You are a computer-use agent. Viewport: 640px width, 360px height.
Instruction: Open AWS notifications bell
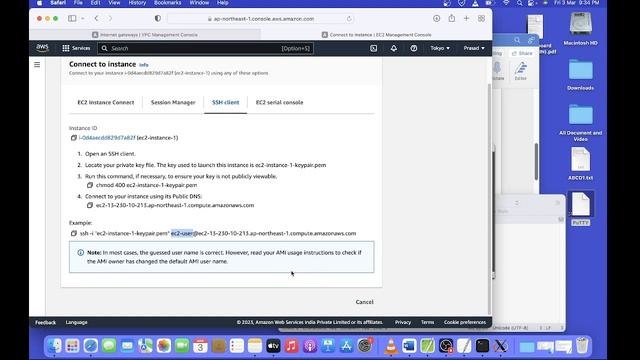(x=393, y=48)
